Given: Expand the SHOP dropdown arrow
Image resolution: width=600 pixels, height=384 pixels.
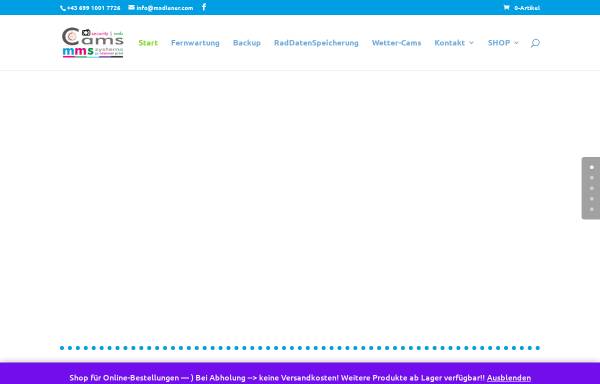Looking at the screenshot, I should (516, 43).
